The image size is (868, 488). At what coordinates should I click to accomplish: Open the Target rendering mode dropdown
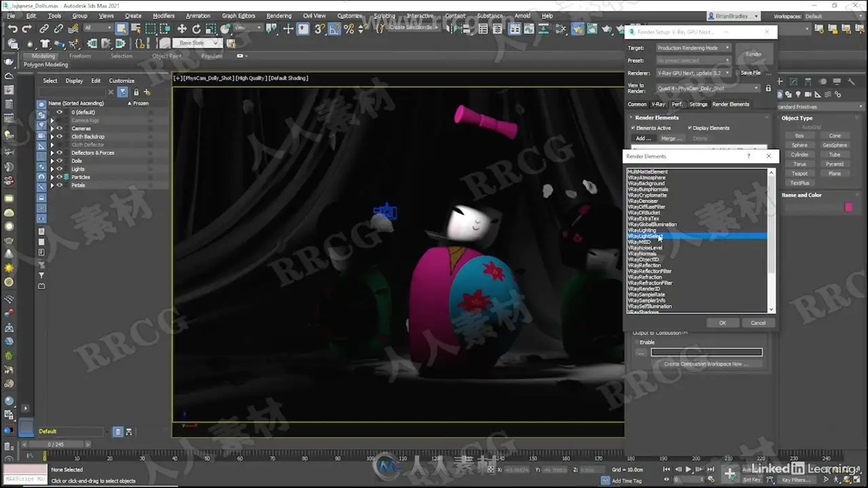(x=693, y=48)
